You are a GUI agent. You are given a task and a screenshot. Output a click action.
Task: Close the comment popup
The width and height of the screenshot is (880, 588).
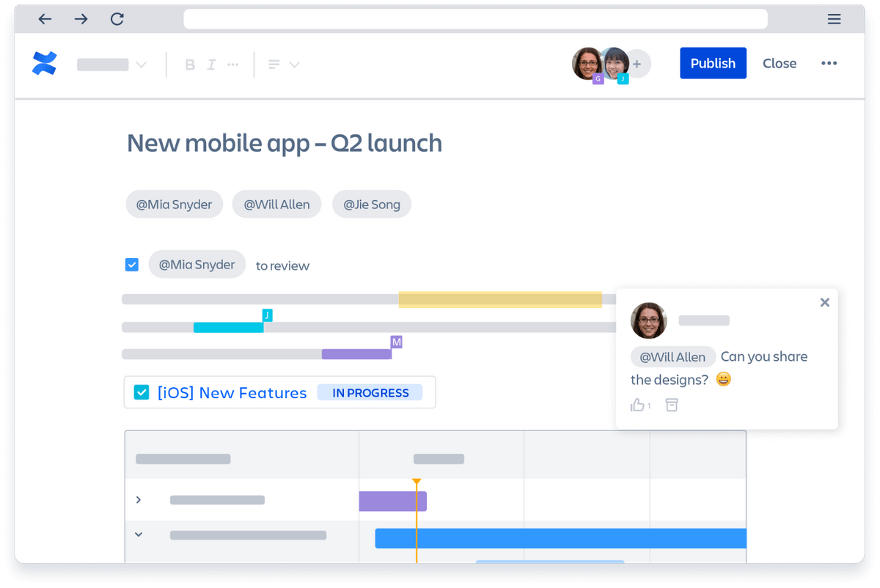[825, 302]
